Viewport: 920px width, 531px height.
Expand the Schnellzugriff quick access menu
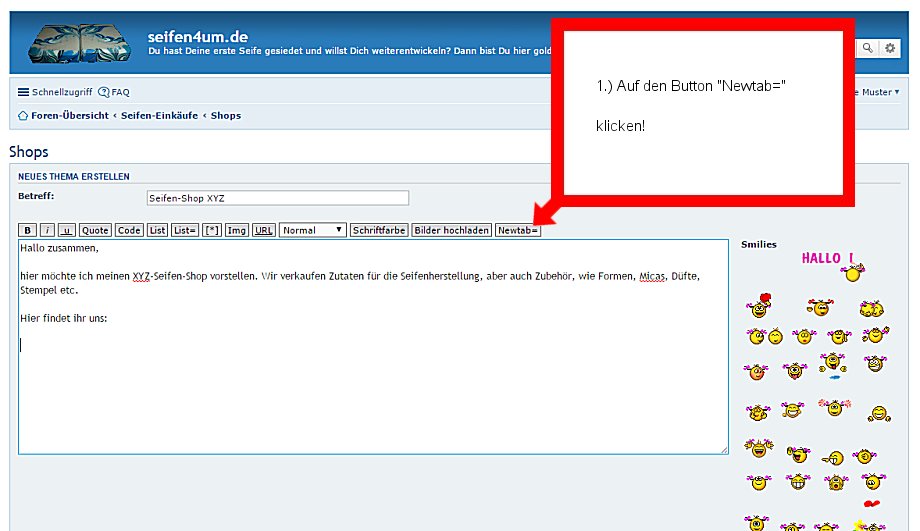coord(55,92)
